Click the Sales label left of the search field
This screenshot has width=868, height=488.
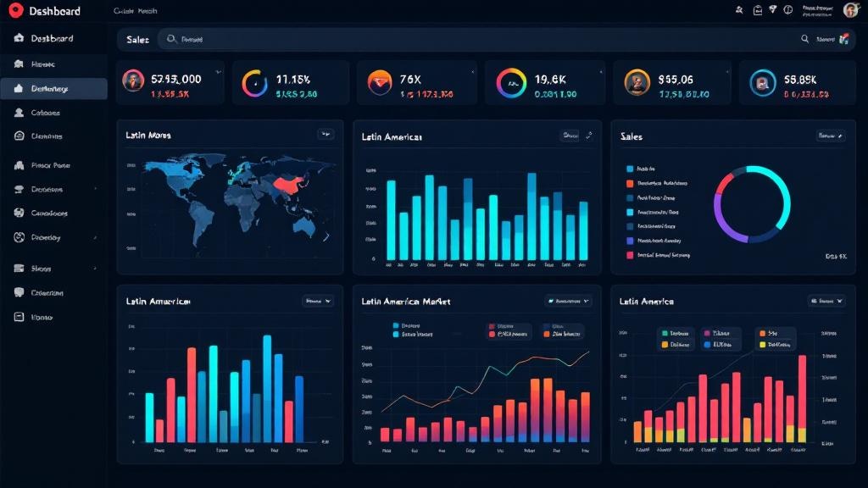(137, 40)
